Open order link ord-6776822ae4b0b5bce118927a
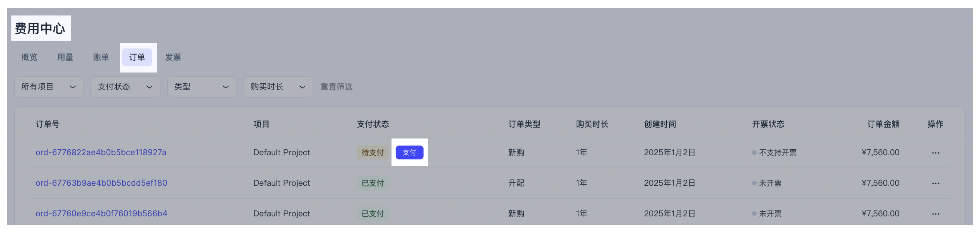The height and width of the screenshot is (233, 980). (x=101, y=152)
